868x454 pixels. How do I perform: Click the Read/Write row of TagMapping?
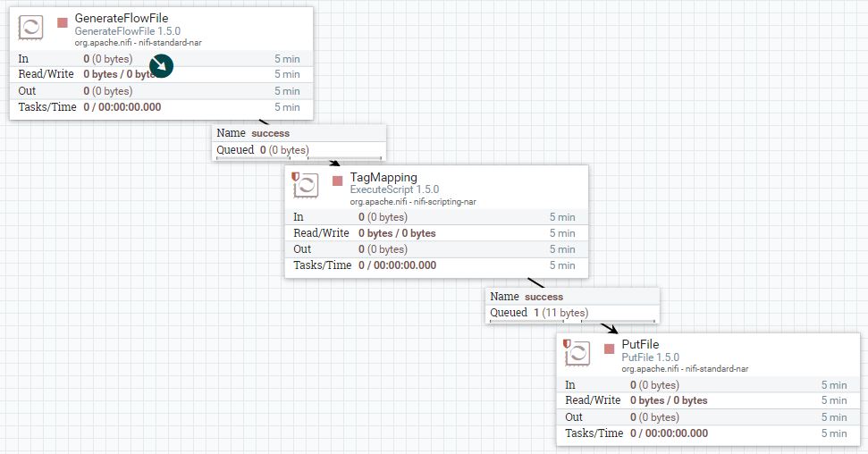point(436,233)
